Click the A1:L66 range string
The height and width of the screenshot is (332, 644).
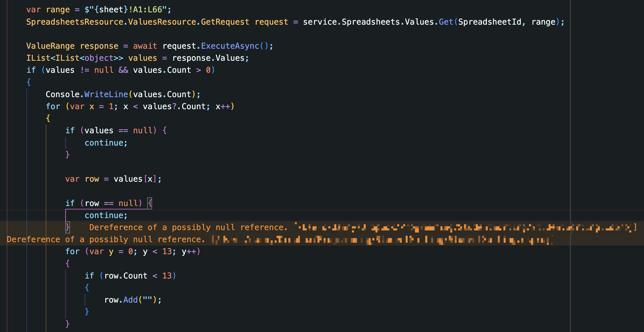pos(148,10)
